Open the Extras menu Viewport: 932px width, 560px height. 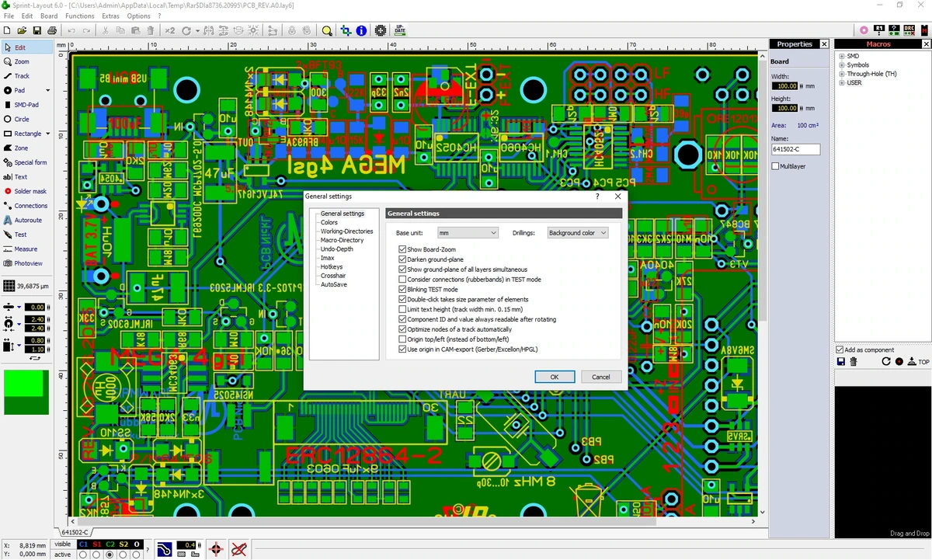[111, 16]
